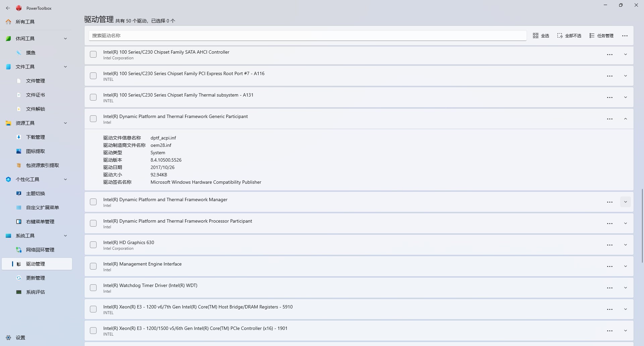Open 主题切换 theme icon

tap(19, 193)
